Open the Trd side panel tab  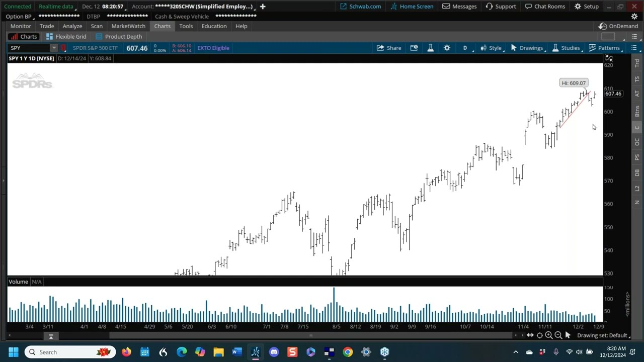pyautogui.click(x=637, y=64)
